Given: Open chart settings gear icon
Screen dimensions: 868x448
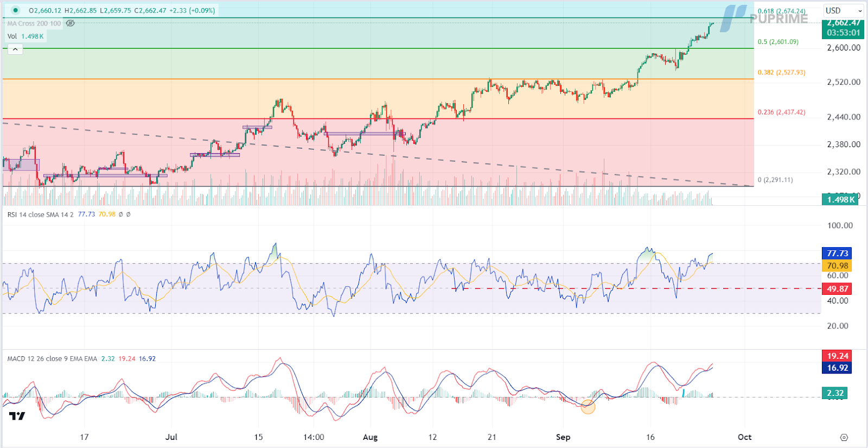Looking at the screenshot, I should [844, 437].
